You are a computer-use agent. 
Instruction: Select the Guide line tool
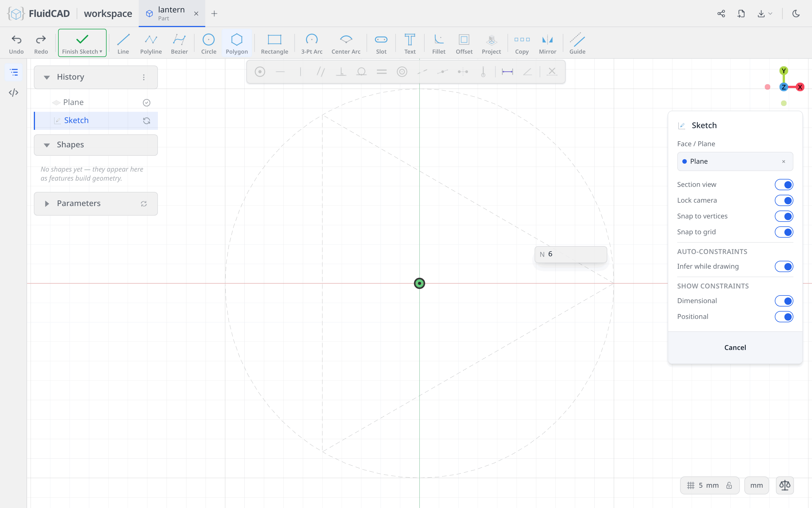click(577, 44)
